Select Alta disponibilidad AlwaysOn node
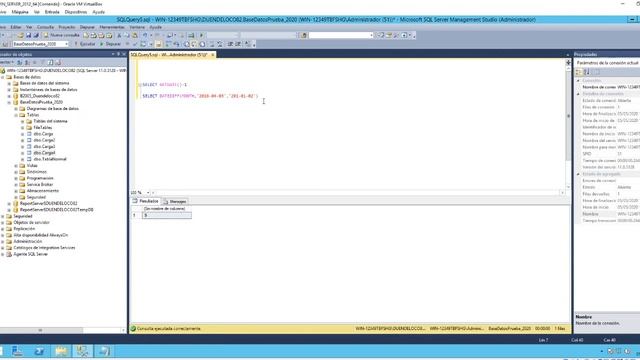The width and height of the screenshot is (640, 360). tap(40, 235)
